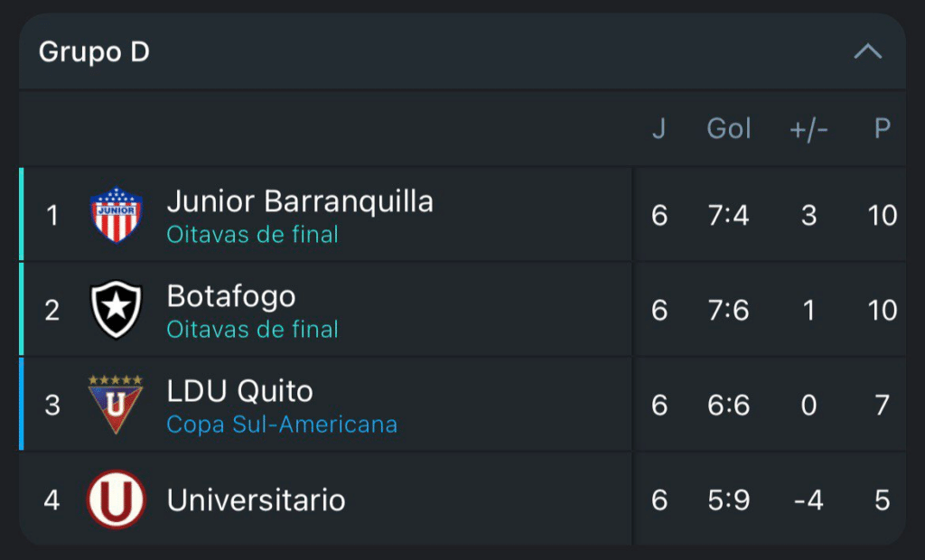Screen dimensions: 925x560
Task: Click the Botafogo star shield logo
Action: [x=116, y=310]
